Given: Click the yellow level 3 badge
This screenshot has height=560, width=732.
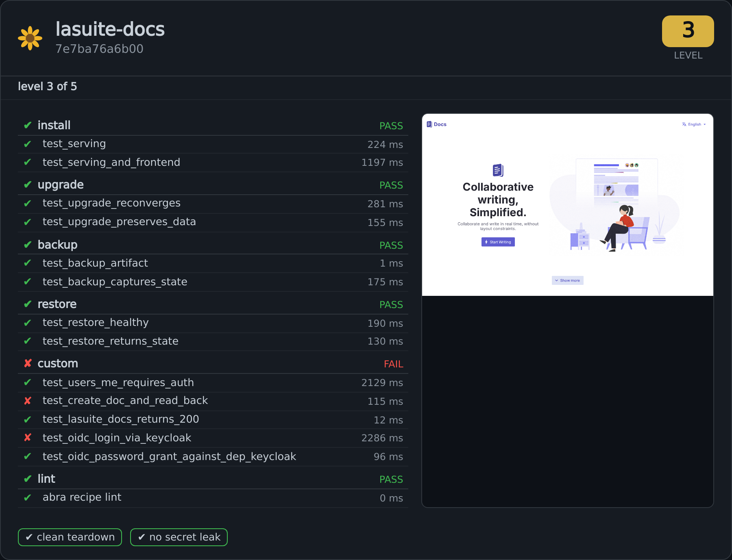Looking at the screenshot, I should coord(688,31).
